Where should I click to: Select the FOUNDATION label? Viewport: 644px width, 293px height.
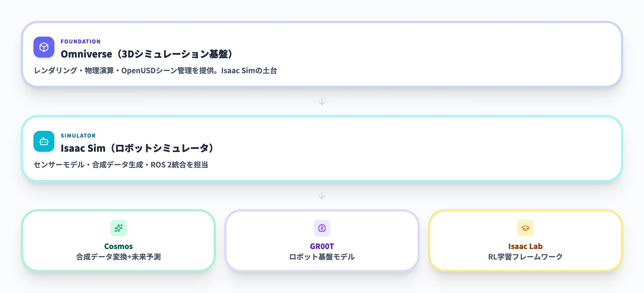tap(80, 42)
